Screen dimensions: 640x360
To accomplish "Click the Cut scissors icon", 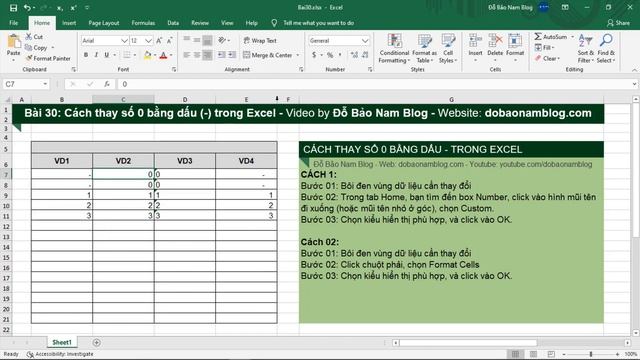I will (29, 37).
